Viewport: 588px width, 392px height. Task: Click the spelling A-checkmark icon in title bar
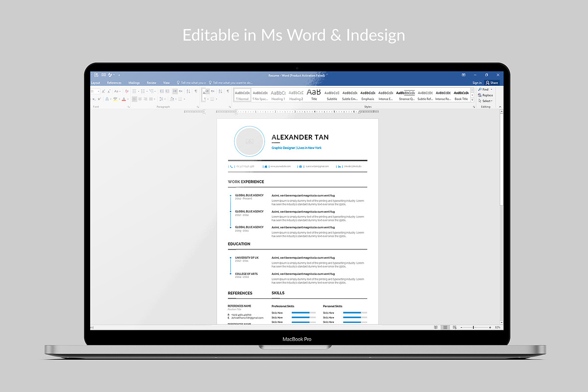click(x=110, y=74)
